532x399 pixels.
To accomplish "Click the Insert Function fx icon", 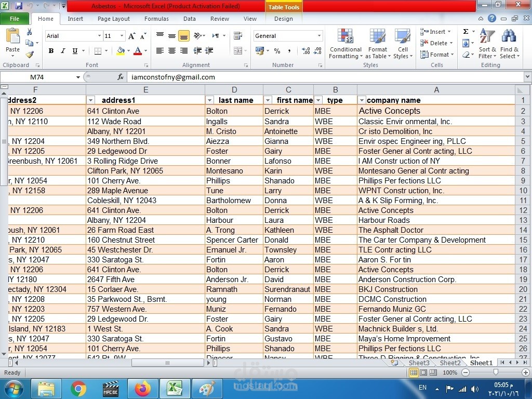I will [121, 77].
